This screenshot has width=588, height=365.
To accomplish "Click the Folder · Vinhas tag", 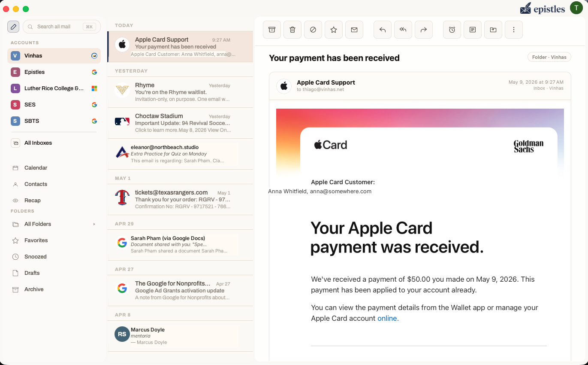I will coord(549,57).
